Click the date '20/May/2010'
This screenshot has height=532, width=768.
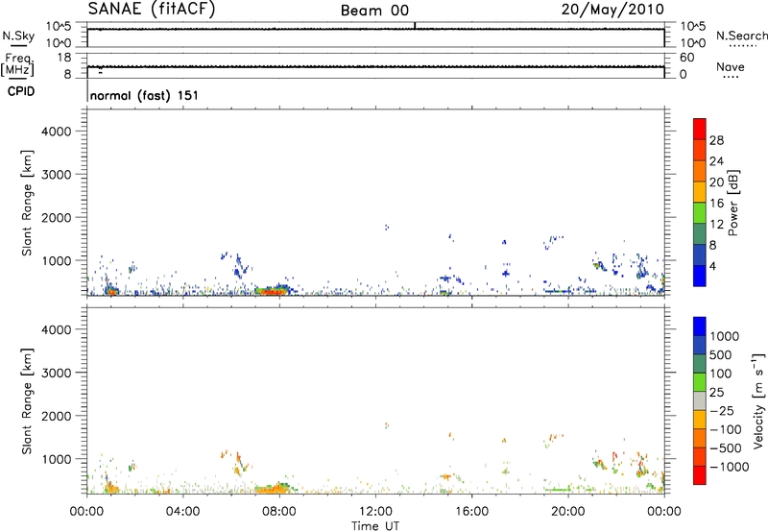(x=612, y=10)
